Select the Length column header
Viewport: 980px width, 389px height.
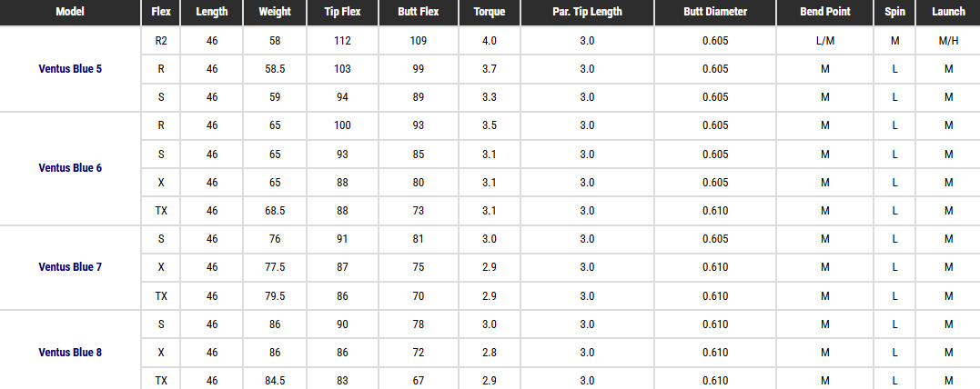212,12
